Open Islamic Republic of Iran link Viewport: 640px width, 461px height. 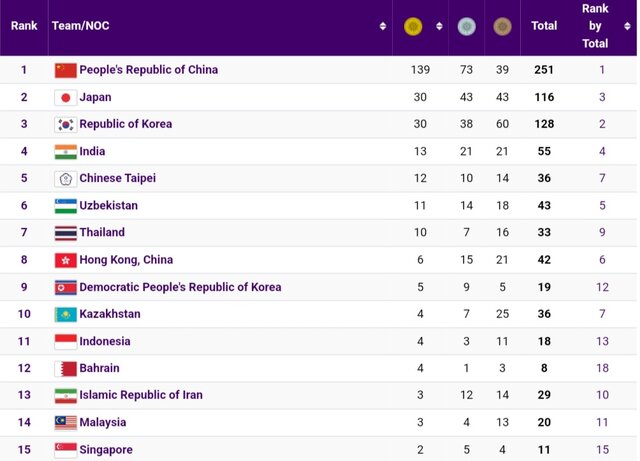tap(140, 395)
